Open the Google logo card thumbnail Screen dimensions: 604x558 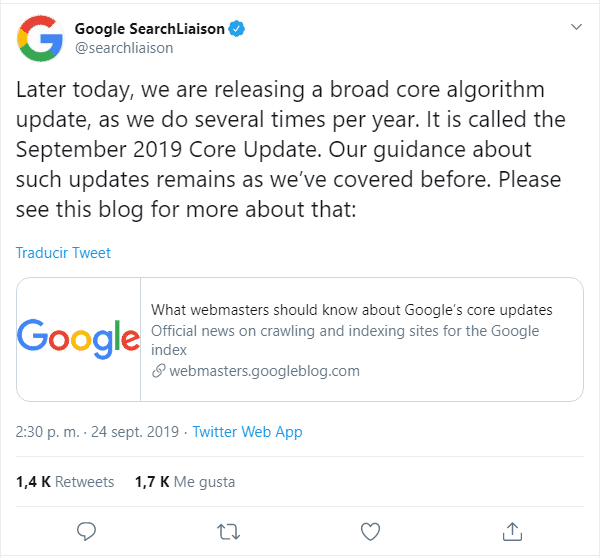[x=79, y=339]
